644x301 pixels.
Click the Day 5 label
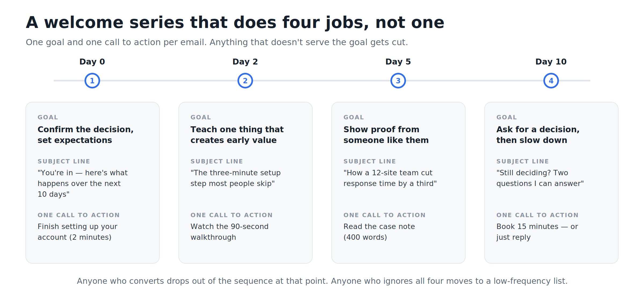tap(398, 62)
